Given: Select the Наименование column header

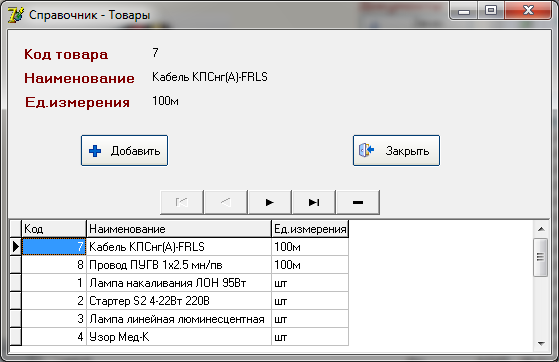Looking at the screenshot, I should (179, 229).
